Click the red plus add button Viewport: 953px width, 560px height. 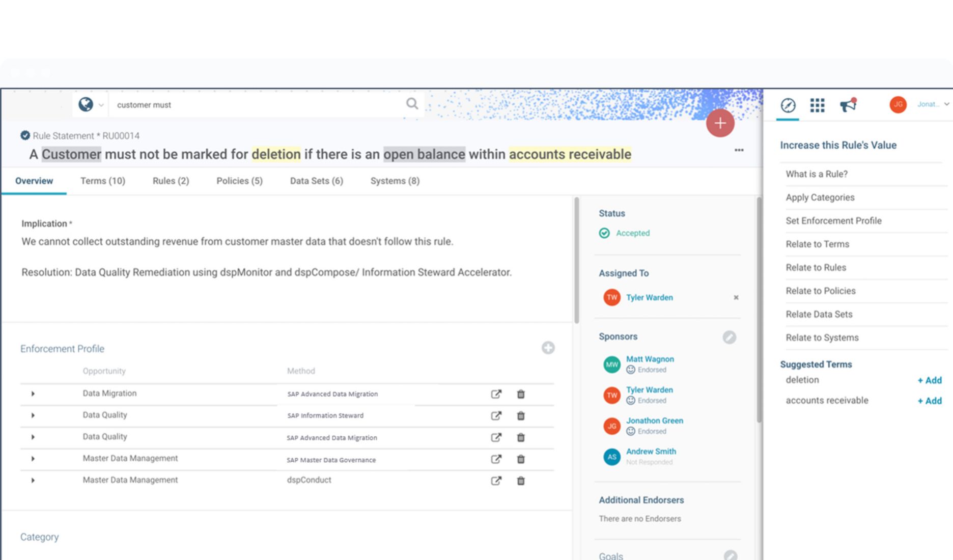pyautogui.click(x=720, y=123)
